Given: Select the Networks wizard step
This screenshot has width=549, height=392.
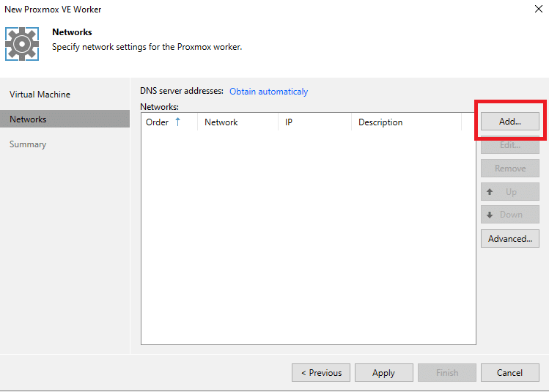Looking at the screenshot, I should (x=65, y=119).
